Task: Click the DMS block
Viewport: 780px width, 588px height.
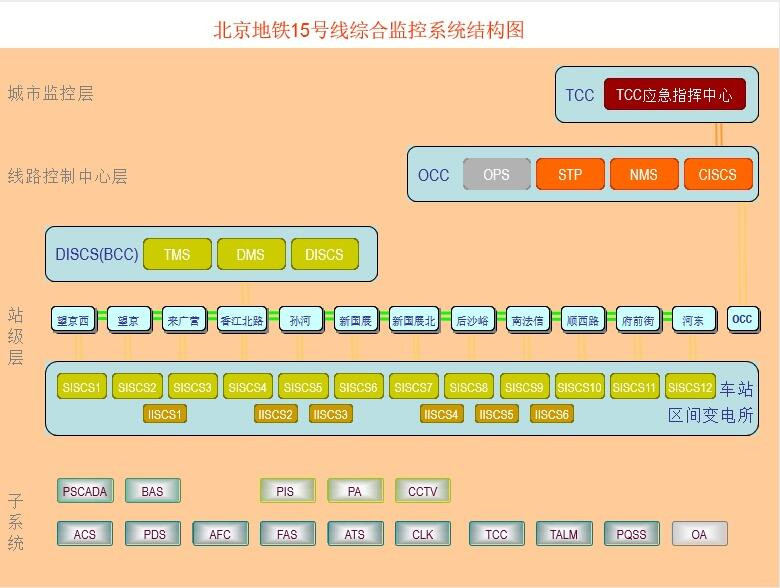Action: 251,254
